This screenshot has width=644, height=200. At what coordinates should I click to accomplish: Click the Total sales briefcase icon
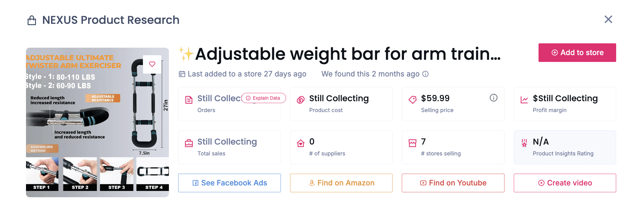189,143
